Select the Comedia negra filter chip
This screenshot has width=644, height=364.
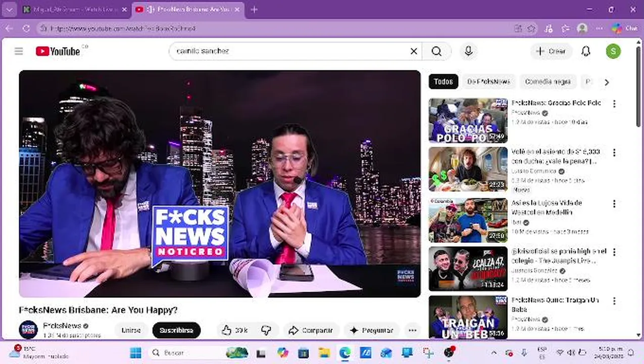548,81
